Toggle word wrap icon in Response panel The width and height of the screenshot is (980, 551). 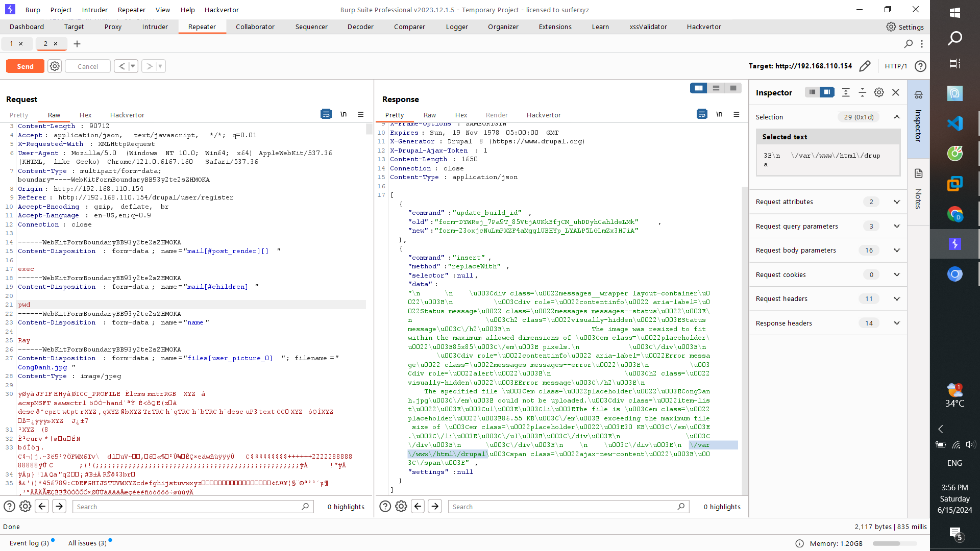click(x=702, y=114)
